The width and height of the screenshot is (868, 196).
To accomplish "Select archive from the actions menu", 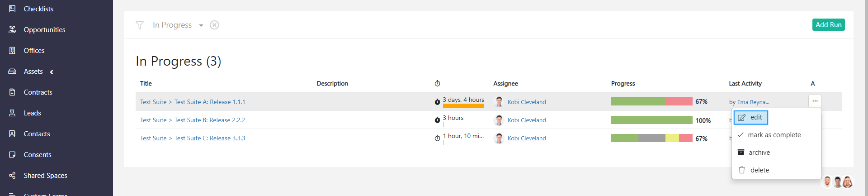I will (x=759, y=153).
